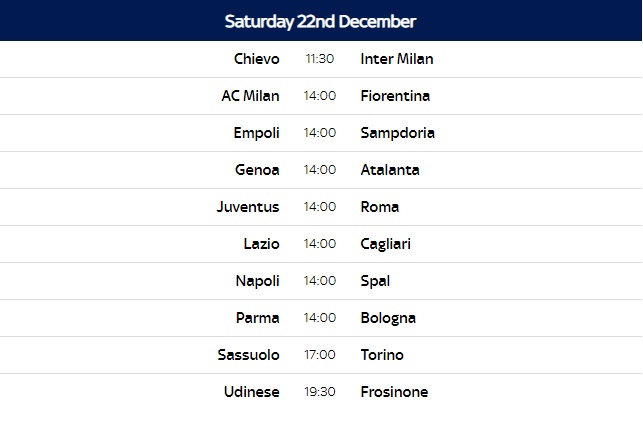Screen dimensions: 643x433
Task: Select the Empoli team name
Action: tap(256, 133)
